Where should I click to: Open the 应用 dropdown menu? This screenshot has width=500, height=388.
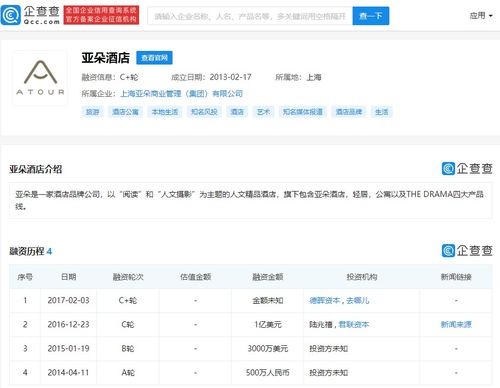coord(481,15)
